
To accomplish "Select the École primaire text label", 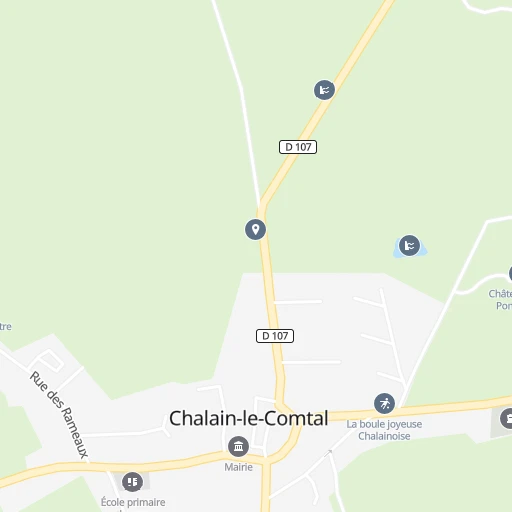I will (133, 502).
